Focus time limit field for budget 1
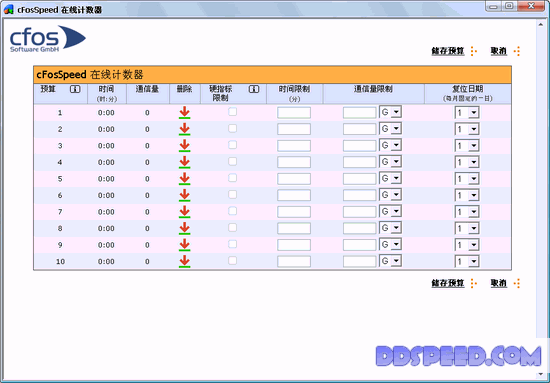 [x=294, y=113]
